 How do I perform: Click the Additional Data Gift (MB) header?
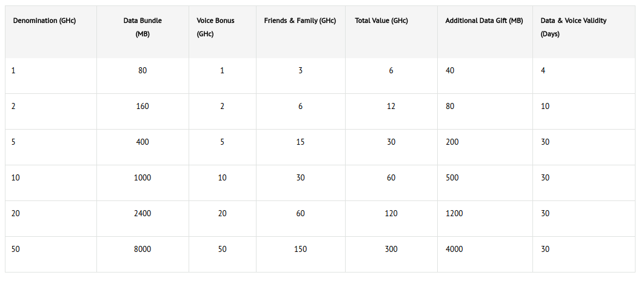[x=484, y=21]
